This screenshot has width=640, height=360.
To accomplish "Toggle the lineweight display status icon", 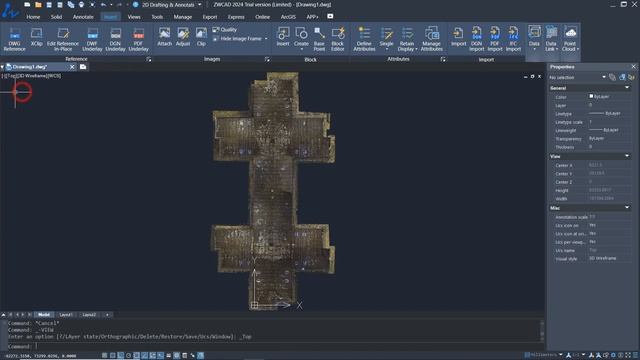I will point(169,356).
